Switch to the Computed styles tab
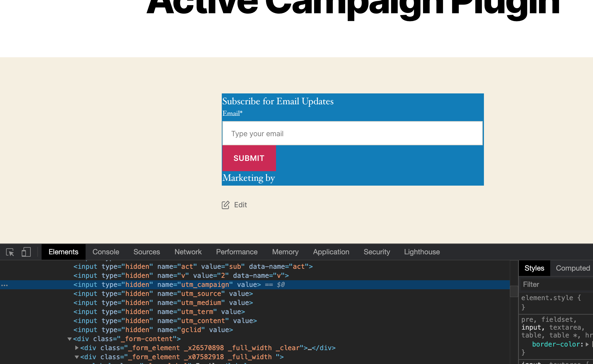Viewport: 593px width, 364px height. tap(573, 268)
